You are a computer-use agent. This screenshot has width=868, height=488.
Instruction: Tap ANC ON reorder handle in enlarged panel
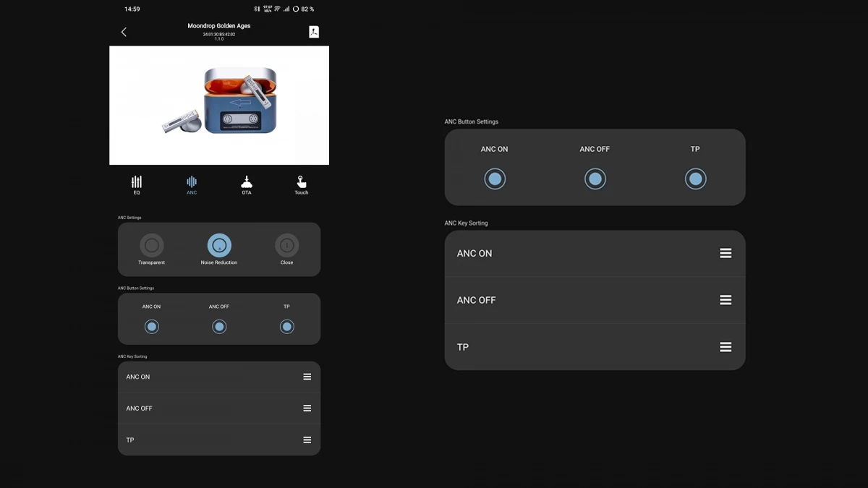pos(726,253)
